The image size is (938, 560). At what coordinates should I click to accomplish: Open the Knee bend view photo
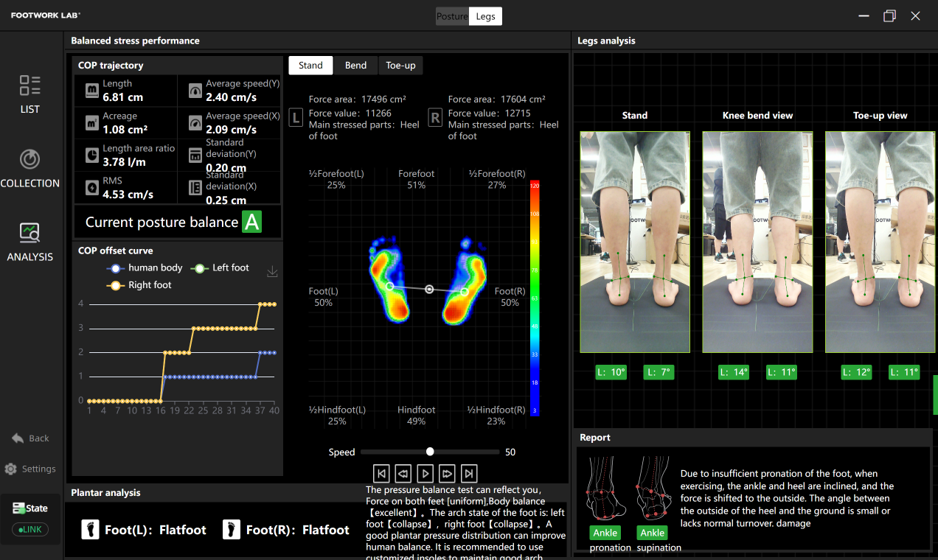[x=757, y=242]
